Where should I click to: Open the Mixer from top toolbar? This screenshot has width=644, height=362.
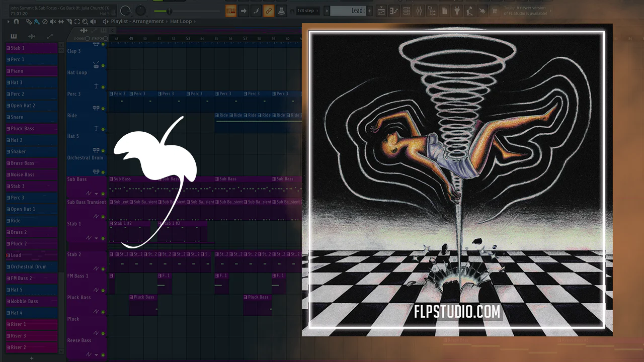click(x=420, y=11)
